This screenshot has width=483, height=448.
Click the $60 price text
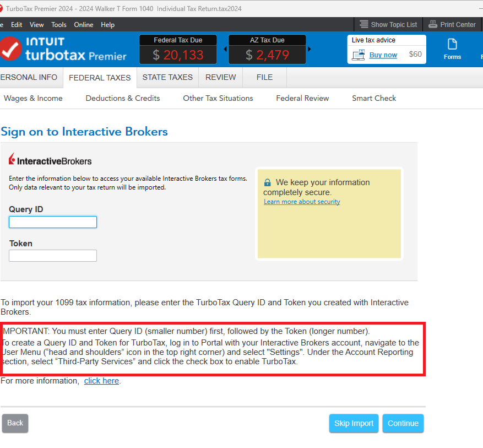(415, 54)
